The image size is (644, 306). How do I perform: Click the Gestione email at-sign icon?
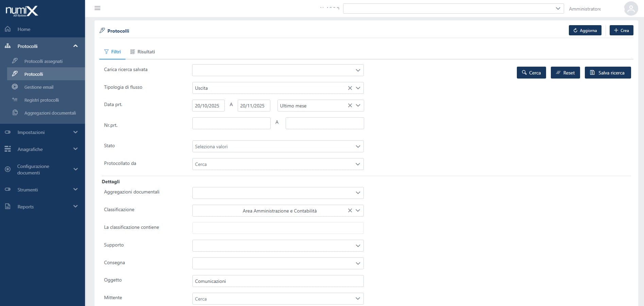[x=15, y=87]
